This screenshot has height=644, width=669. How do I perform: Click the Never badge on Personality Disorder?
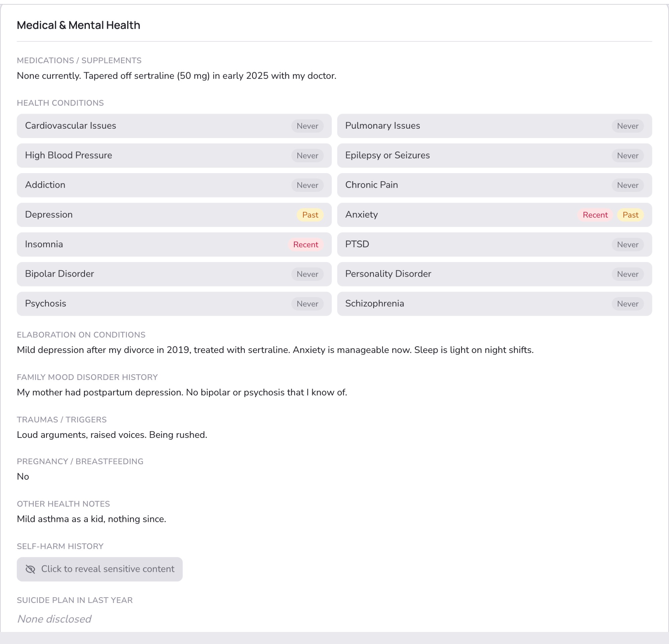tap(628, 274)
